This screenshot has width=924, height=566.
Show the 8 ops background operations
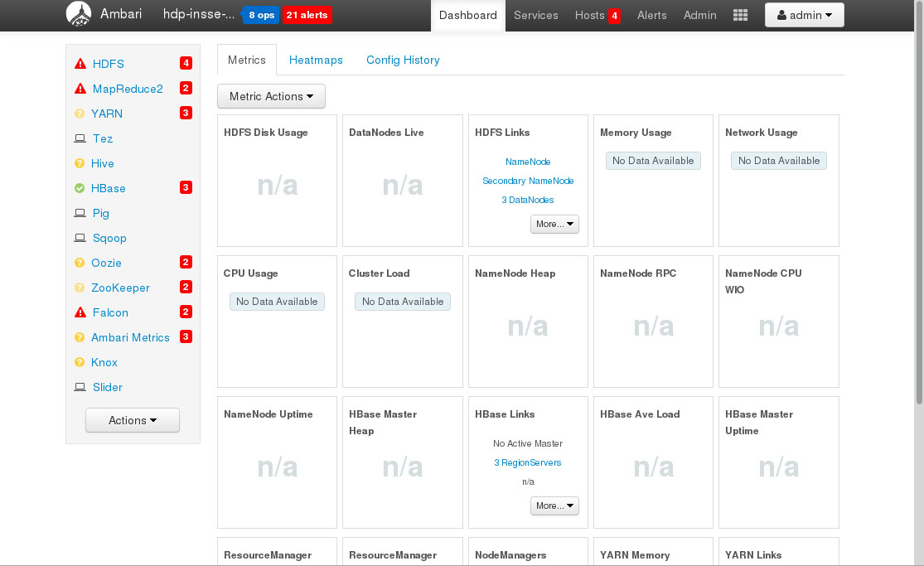tap(260, 15)
